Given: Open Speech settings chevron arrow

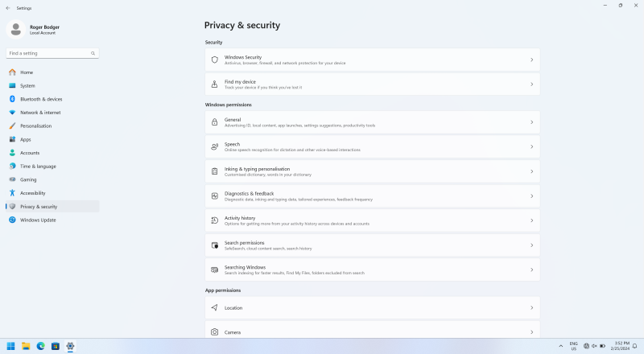Looking at the screenshot, I should coord(531,146).
